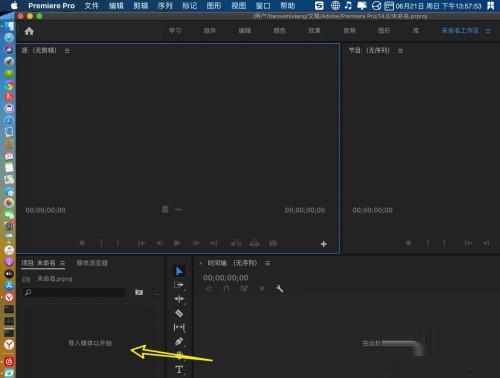
Task: Toggle Linked Selection in timeline
Action: click(x=244, y=289)
